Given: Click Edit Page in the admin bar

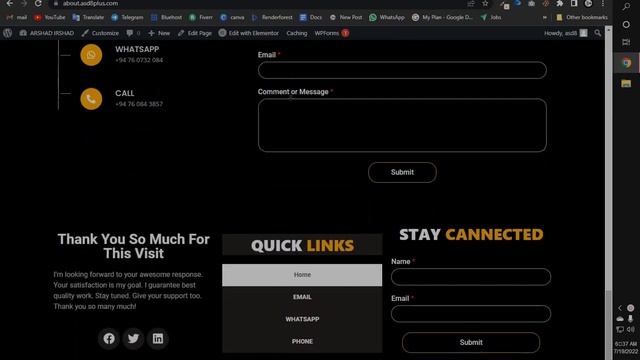Looking at the screenshot, I should click(195, 33).
